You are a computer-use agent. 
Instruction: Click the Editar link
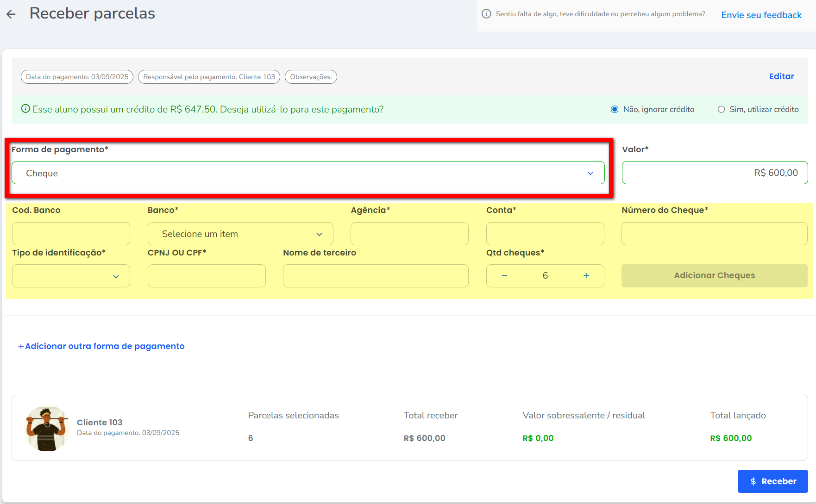781,76
